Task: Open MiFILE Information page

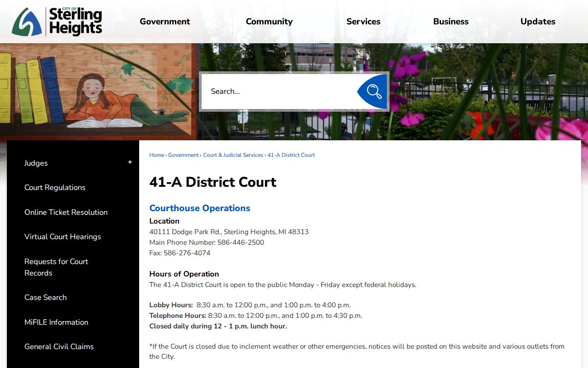Action: (x=56, y=322)
